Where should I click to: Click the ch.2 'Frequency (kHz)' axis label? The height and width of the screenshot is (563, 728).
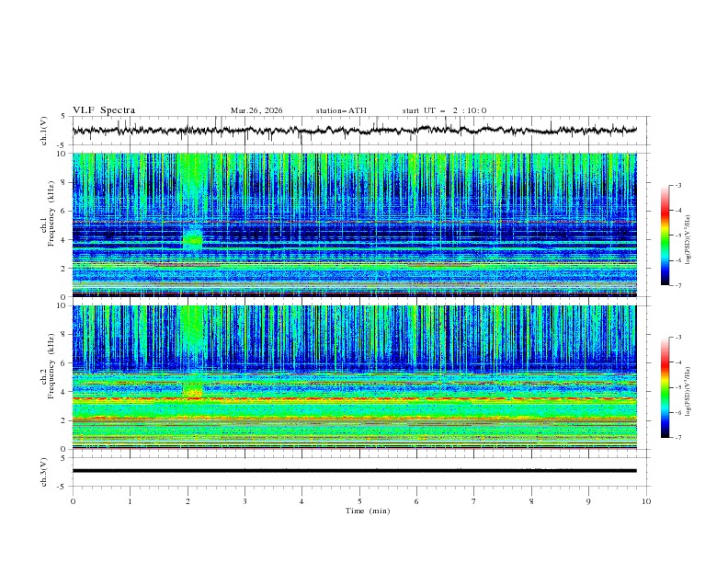tap(51, 366)
